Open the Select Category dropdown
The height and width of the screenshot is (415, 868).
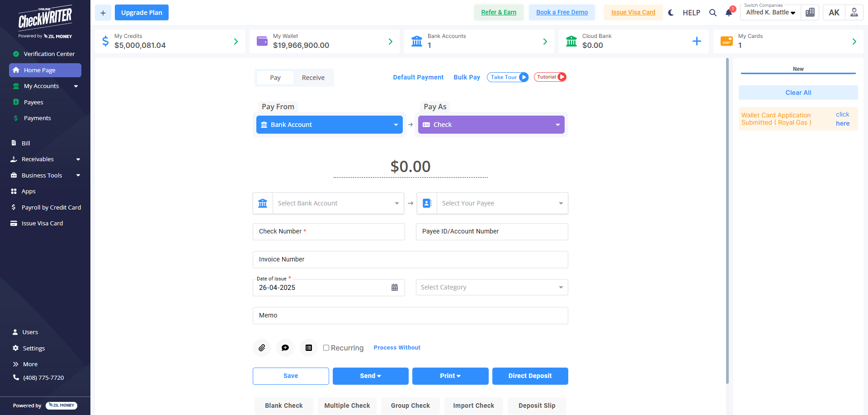pos(492,287)
